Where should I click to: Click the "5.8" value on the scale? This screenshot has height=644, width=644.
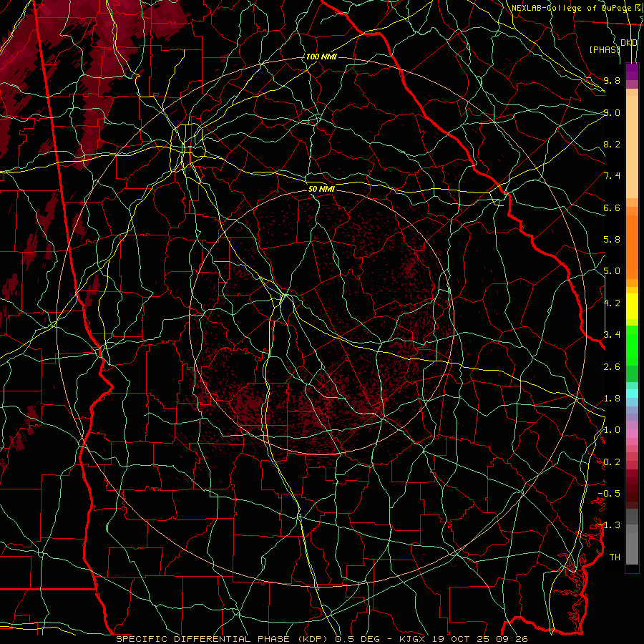click(612, 240)
